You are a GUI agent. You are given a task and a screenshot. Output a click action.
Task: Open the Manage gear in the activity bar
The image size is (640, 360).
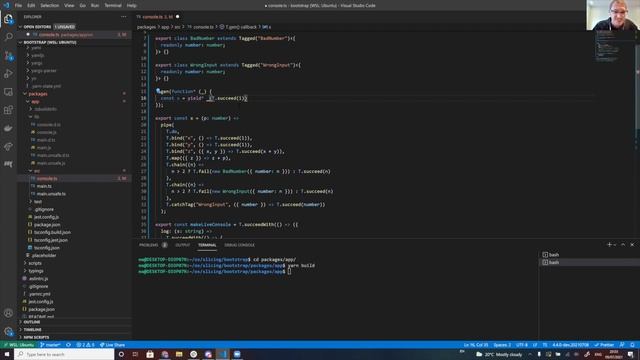pos(8,331)
